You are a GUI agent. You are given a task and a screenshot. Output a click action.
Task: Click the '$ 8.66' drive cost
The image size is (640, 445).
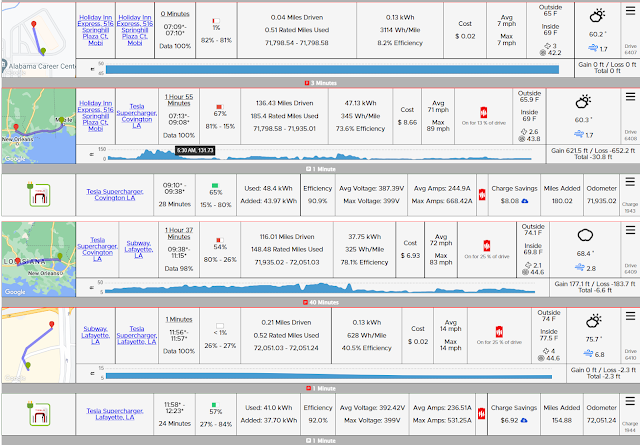(407, 122)
